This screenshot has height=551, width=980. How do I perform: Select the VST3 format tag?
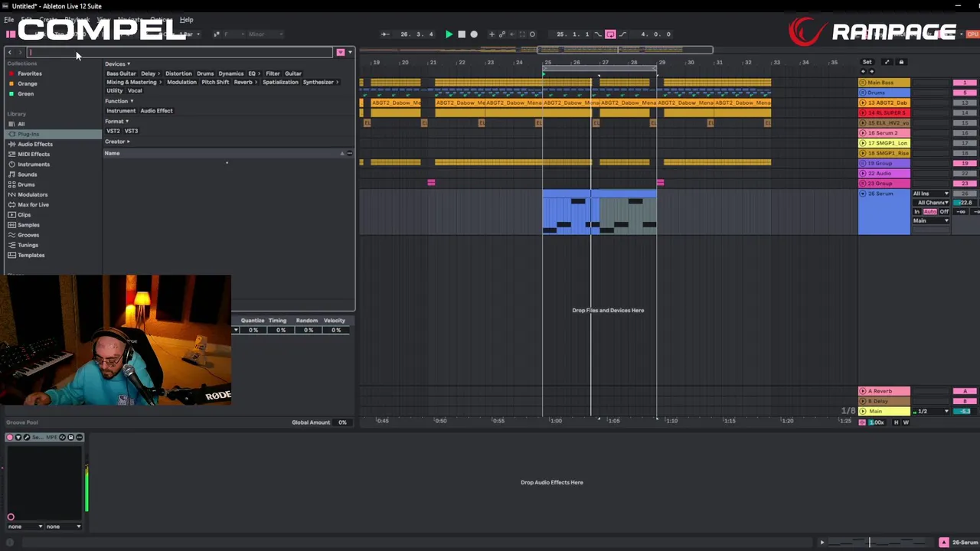tap(132, 131)
